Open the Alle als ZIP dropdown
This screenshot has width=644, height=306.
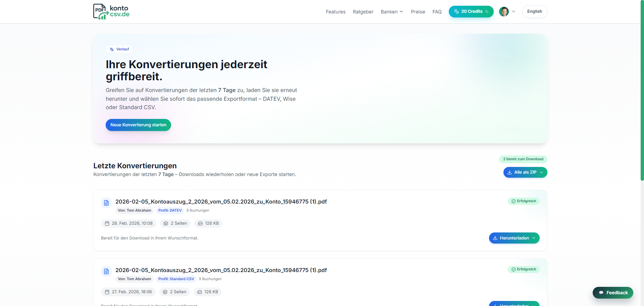coord(525,172)
